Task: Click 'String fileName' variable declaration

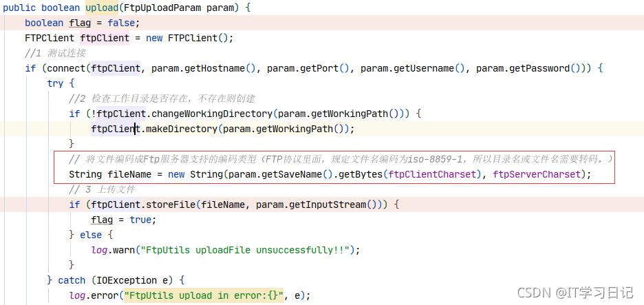Action: 110,174
